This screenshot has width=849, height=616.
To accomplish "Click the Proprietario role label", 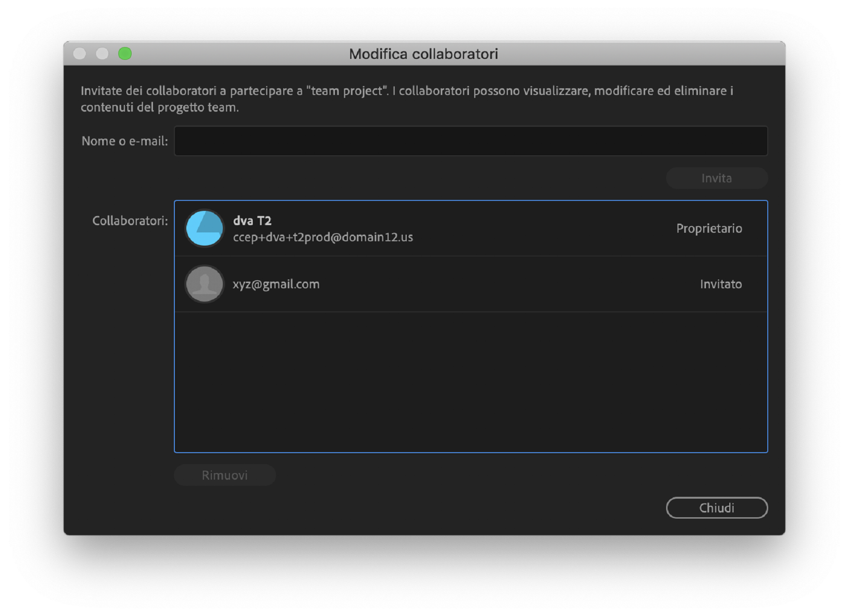I will (709, 228).
